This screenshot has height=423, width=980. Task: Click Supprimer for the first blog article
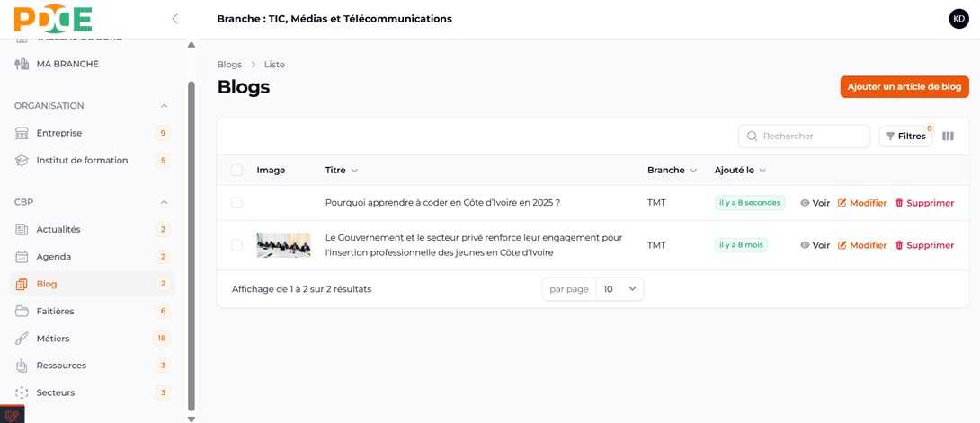pyautogui.click(x=924, y=203)
